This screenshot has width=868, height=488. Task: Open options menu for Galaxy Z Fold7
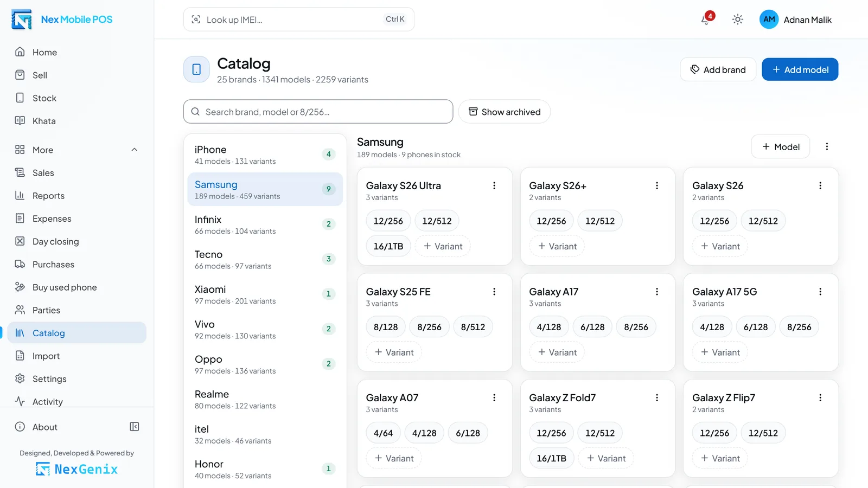point(657,397)
